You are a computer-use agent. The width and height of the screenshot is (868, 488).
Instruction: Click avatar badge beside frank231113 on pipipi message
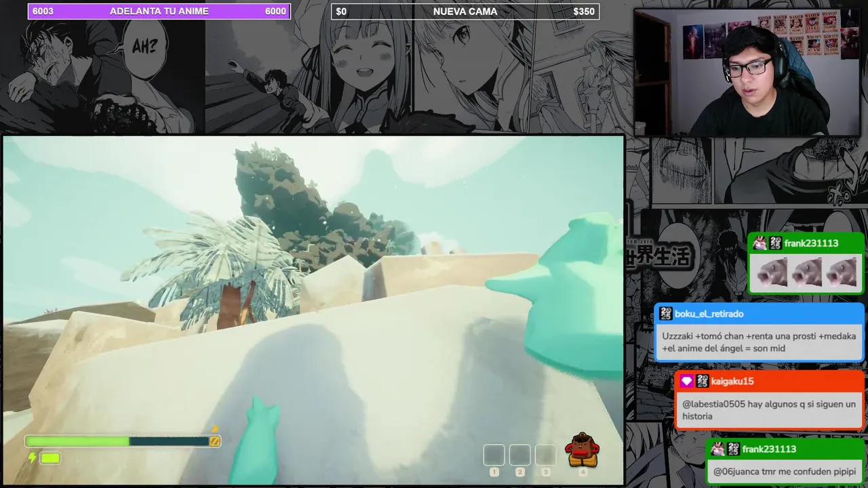(x=717, y=449)
